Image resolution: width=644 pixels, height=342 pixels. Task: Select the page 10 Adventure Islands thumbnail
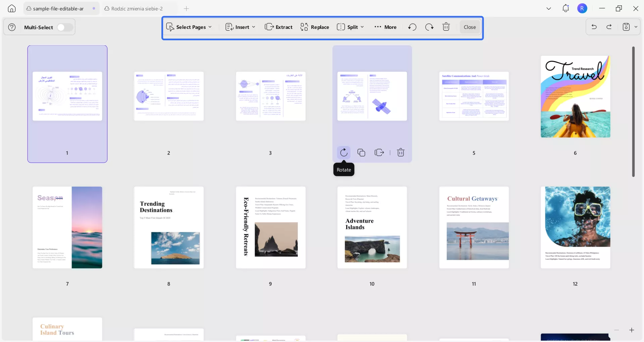(x=372, y=228)
